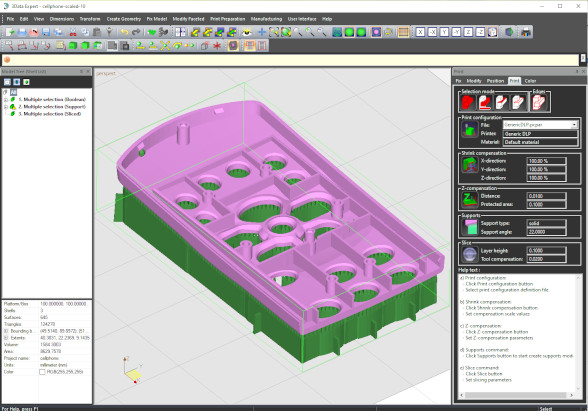Screen dimensions: 588x411
Task: Click the color printer icon at toolbar end
Action: (526, 32)
